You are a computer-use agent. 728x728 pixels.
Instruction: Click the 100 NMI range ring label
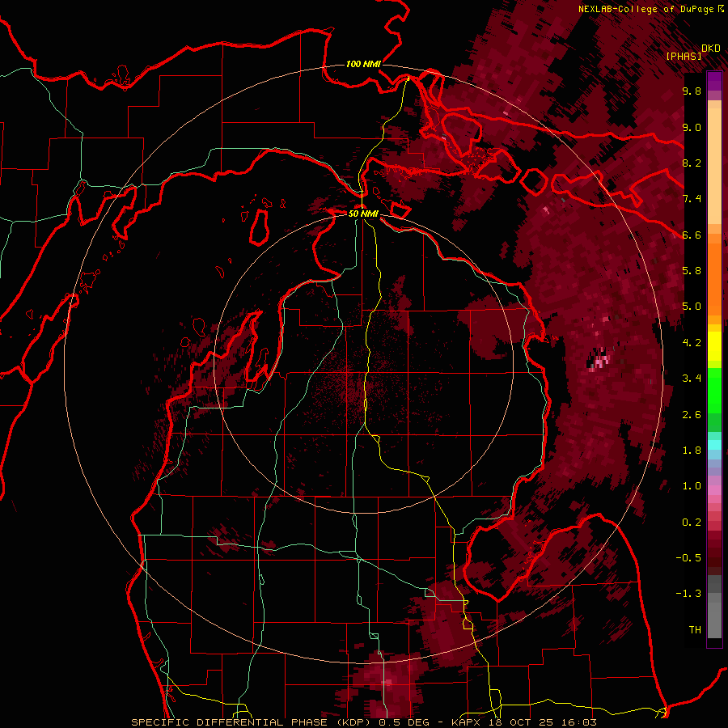pyautogui.click(x=363, y=64)
